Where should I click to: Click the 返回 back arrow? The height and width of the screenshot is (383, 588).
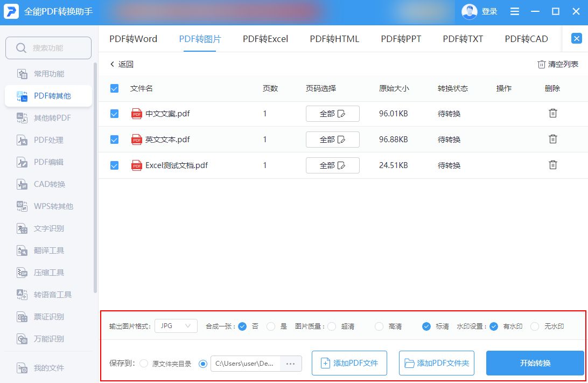[x=112, y=64]
